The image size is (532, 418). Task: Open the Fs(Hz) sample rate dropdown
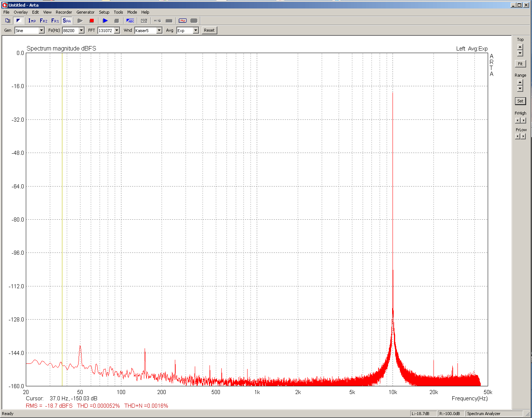tap(81, 31)
